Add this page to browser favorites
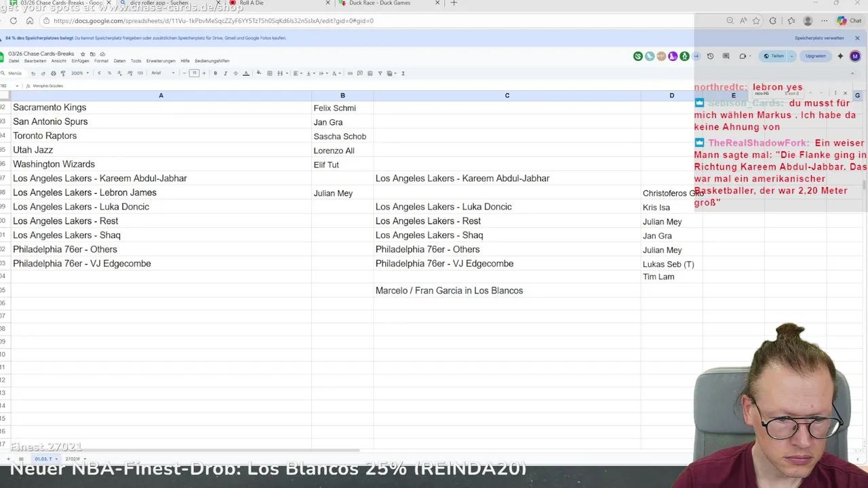 coord(756,20)
